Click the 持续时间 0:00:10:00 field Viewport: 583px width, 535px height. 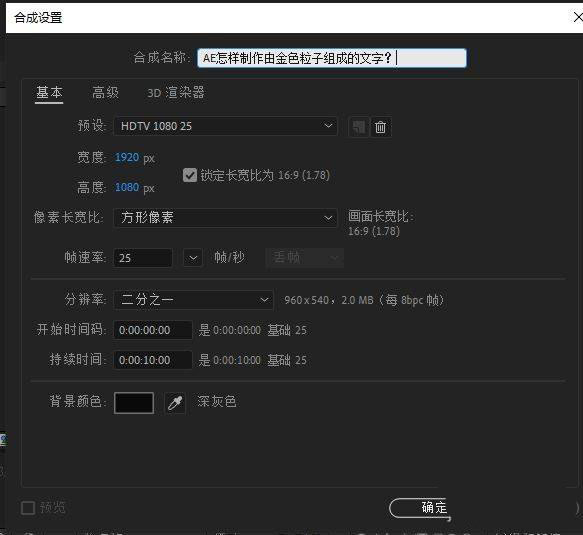coord(153,360)
